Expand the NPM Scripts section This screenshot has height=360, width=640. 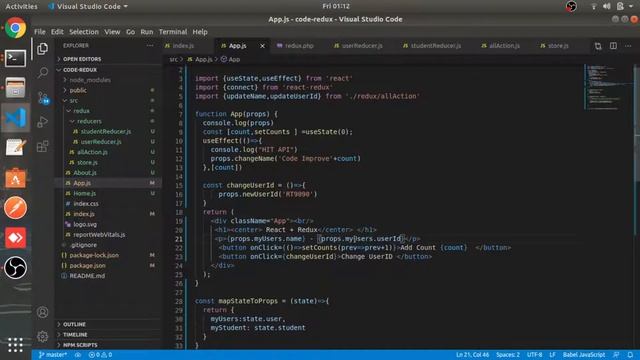[80, 345]
